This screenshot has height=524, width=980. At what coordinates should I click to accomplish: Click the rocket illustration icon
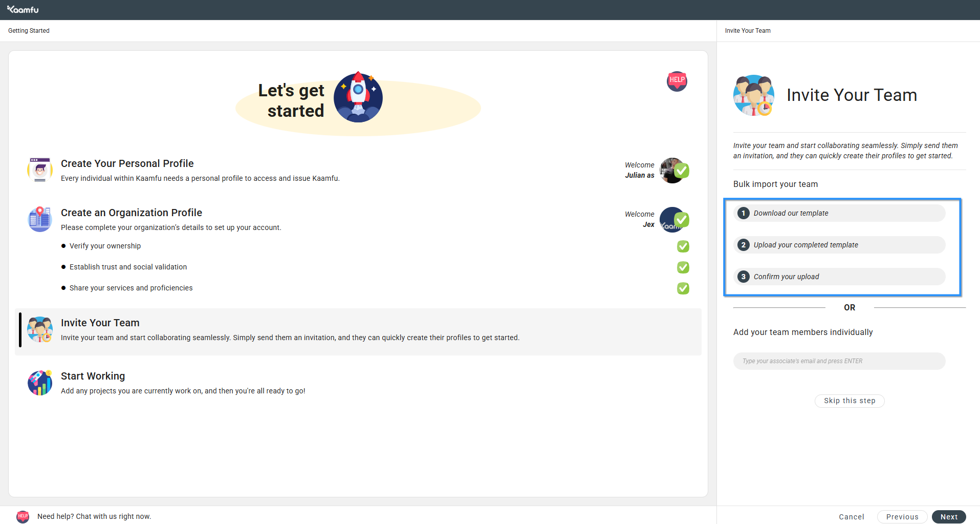coord(358,97)
